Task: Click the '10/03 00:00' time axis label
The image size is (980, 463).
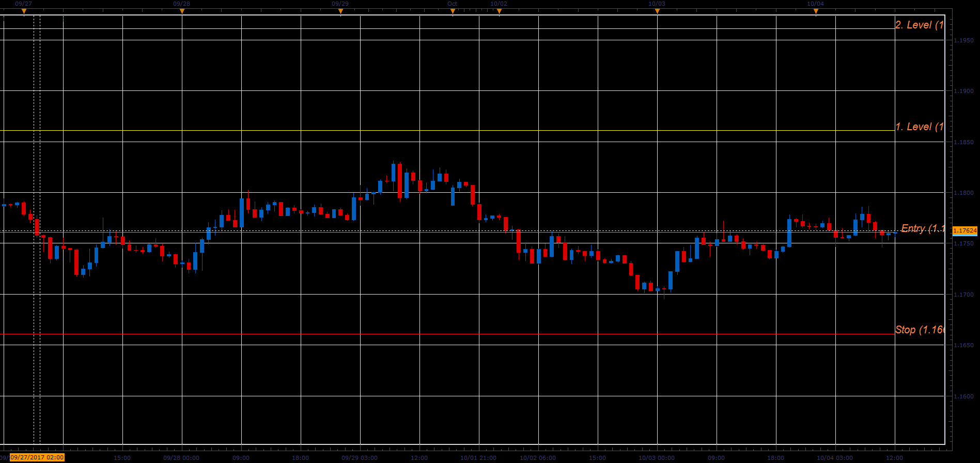Action: point(657,458)
